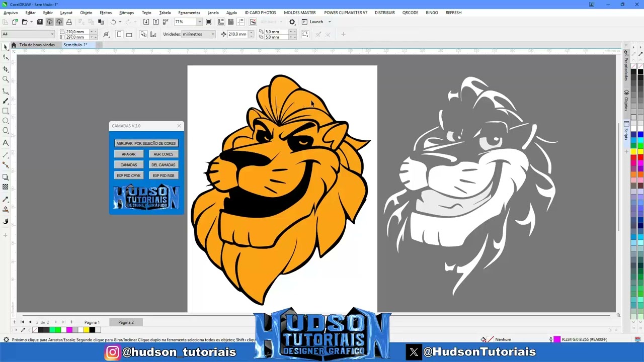Image resolution: width=644 pixels, height=362 pixels.
Task: Click AGRUPAR POR SELEÇÃO DE CORES button
Action: click(146, 143)
